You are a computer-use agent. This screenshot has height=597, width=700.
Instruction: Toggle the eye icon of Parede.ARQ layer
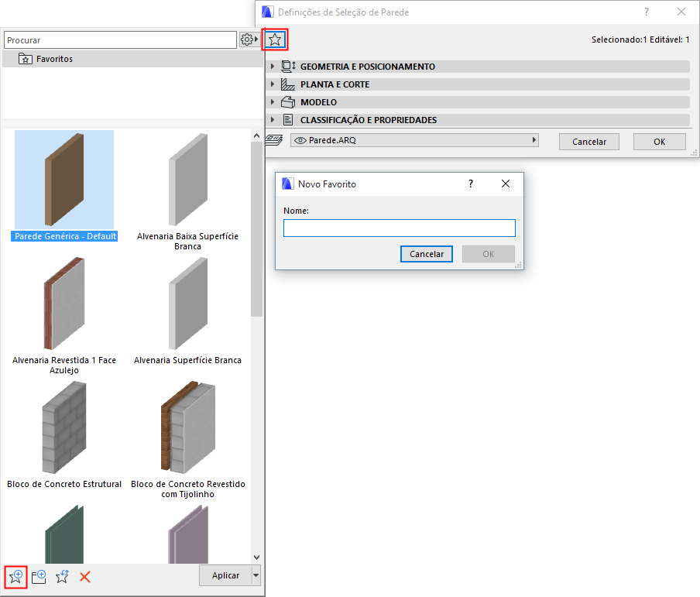click(x=300, y=140)
